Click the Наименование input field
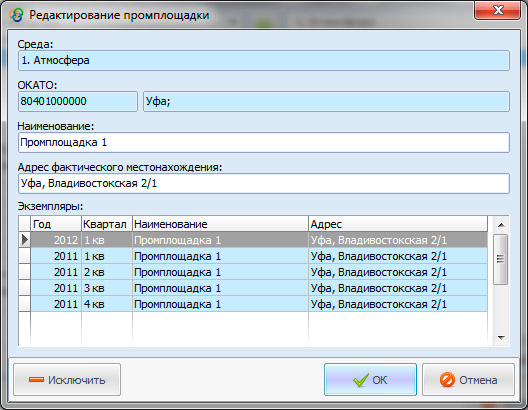This screenshot has width=528, height=410. point(264,142)
